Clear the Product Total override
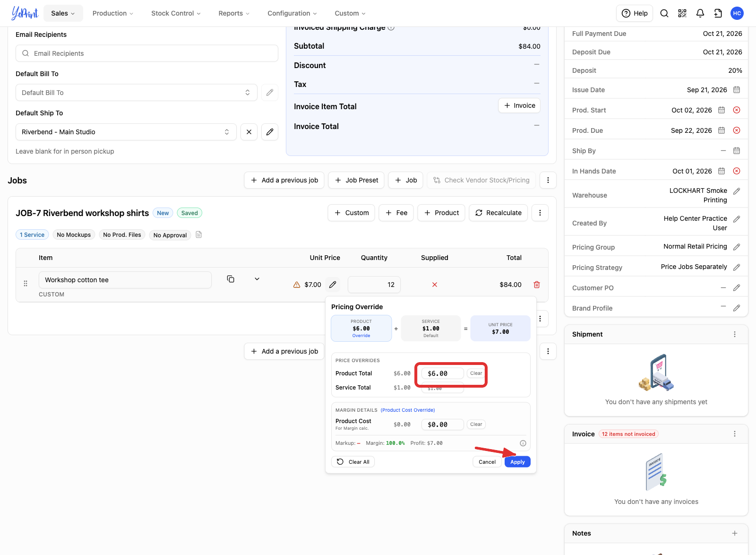Screen dimensions: 756x555 pos(476,373)
